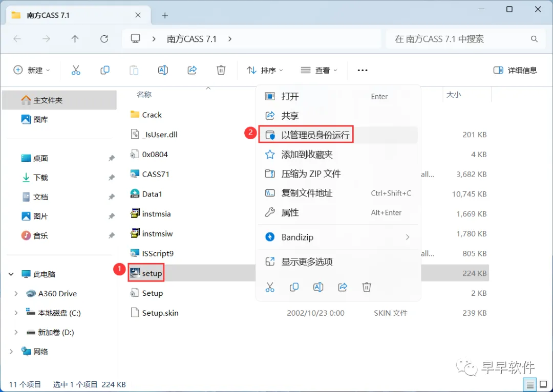
Task: Sort by the 名称 column header
Action: tap(144, 95)
